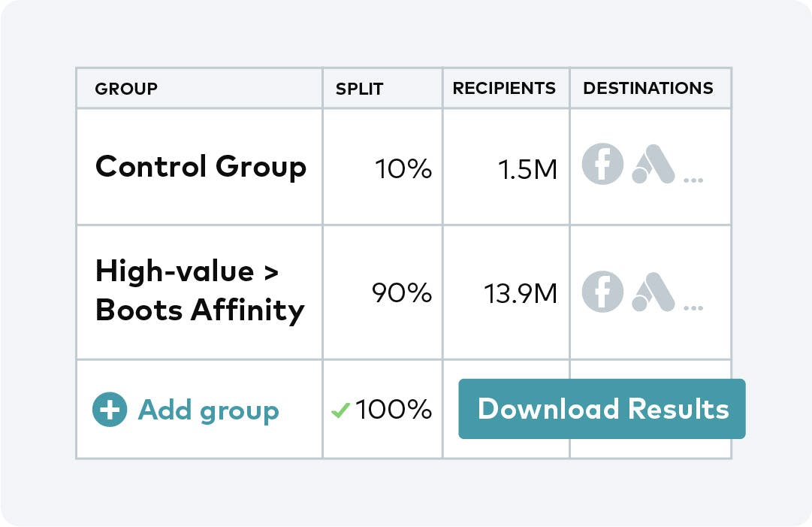812x527 pixels.
Task: Edit the 90% split value
Action: 402,293
